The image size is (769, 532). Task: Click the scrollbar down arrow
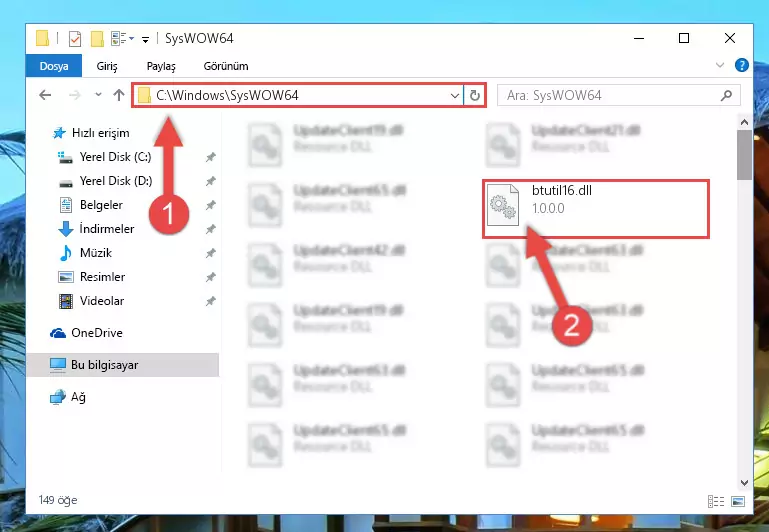coord(744,483)
